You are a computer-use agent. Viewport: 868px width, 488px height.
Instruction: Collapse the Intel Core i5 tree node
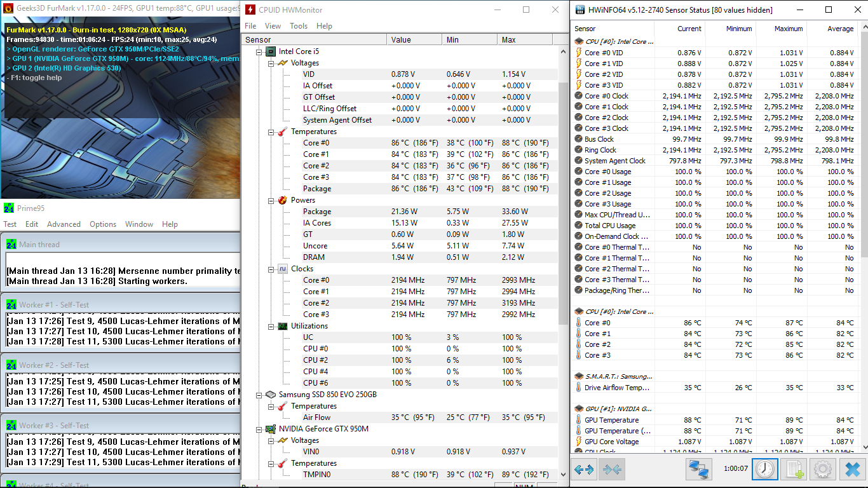(259, 51)
